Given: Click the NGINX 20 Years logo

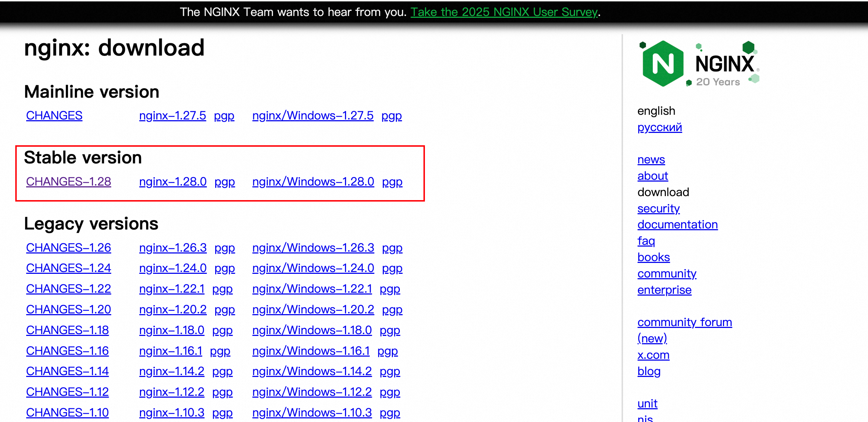Looking at the screenshot, I should pyautogui.click(x=699, y=64).
